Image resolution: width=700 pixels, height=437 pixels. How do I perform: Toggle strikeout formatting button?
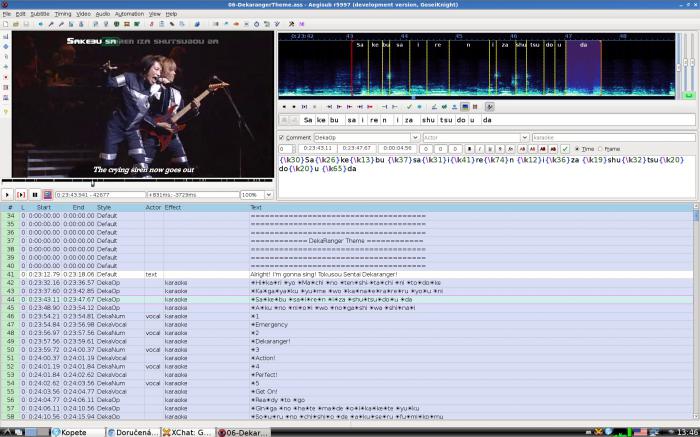[x=500, y=149]
